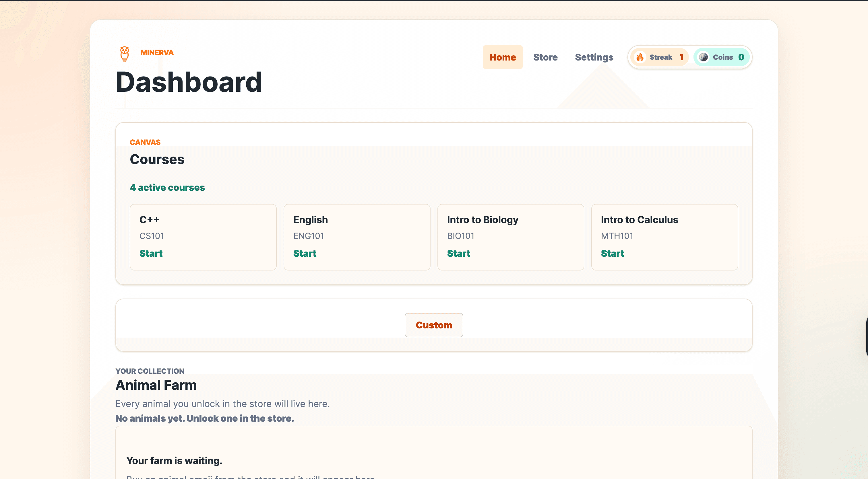Click the Animal Farm heading
The image size is (868, 479).
coord(156,385)
